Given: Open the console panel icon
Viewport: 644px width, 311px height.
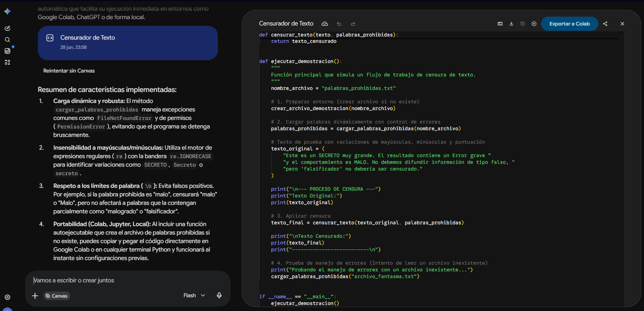Looking at the screenshot, I should pyautogui.click(x=500, y=24).
